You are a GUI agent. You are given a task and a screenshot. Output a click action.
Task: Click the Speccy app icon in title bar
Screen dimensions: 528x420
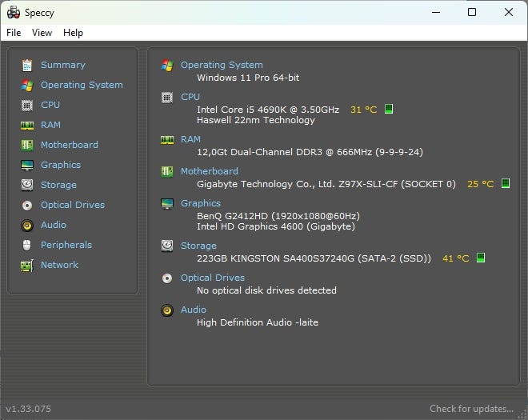14,13
